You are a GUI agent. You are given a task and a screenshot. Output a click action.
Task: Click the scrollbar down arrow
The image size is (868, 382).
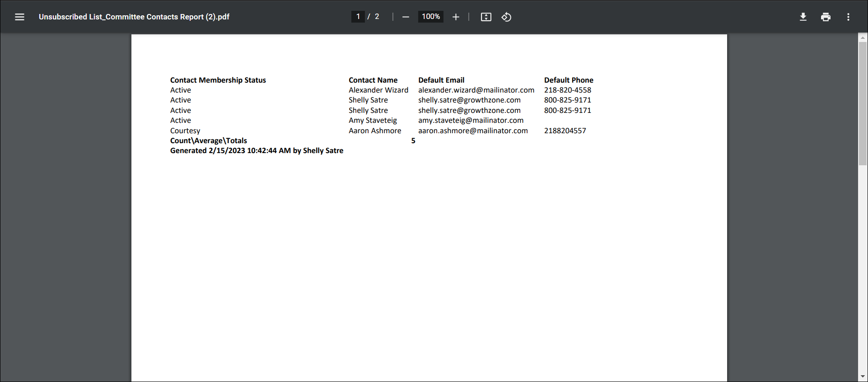[x=863, y=377]
